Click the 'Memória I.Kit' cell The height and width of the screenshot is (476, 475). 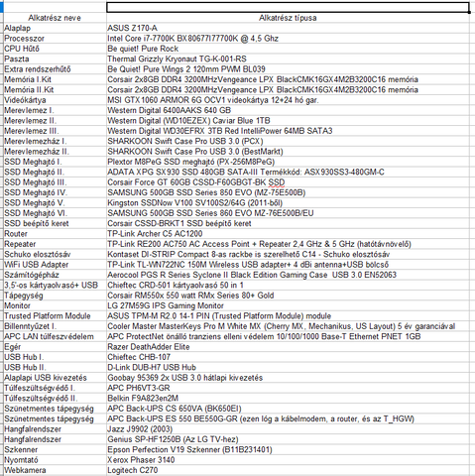coord(55,79)
